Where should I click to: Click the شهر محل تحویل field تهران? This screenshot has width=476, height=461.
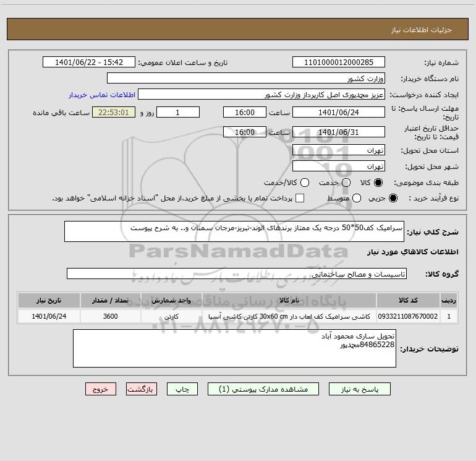point(339,166)
